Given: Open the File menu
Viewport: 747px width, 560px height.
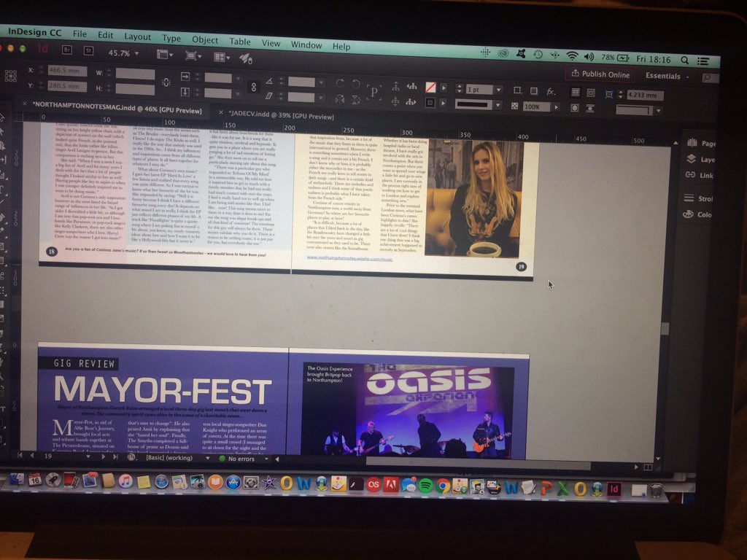Looking at the screenshot, I should pos(80,34).
